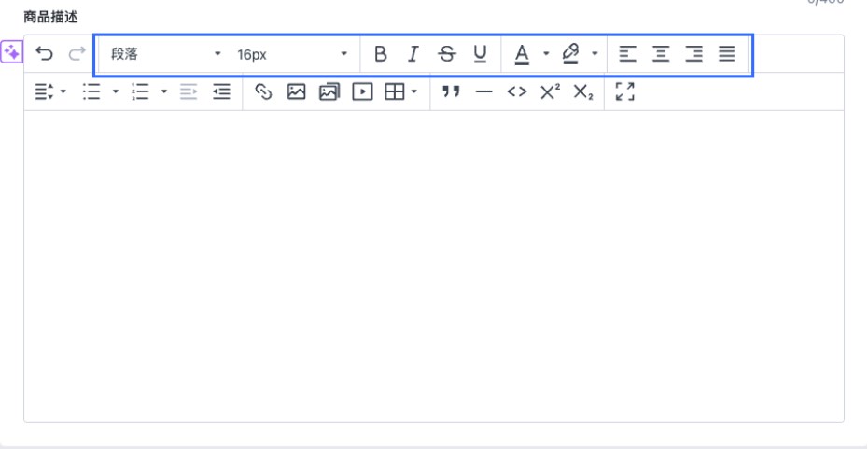Align text to the right
This screenshot has width=868, height=449.
pyautogui.click(x=693, y=54)
